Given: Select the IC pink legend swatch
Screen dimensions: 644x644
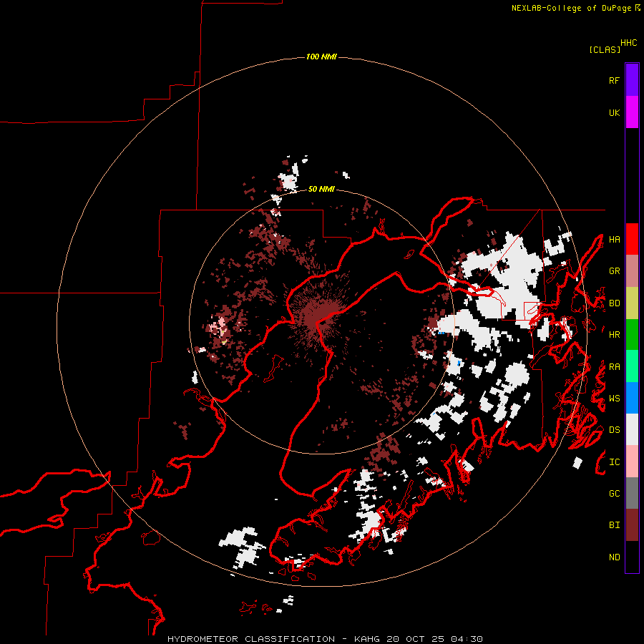Looking at the screenshot, I should (x=632, y=462).
